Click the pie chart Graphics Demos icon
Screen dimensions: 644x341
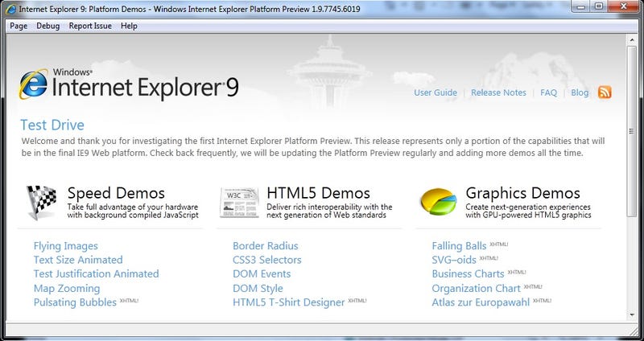pos(439,202)
